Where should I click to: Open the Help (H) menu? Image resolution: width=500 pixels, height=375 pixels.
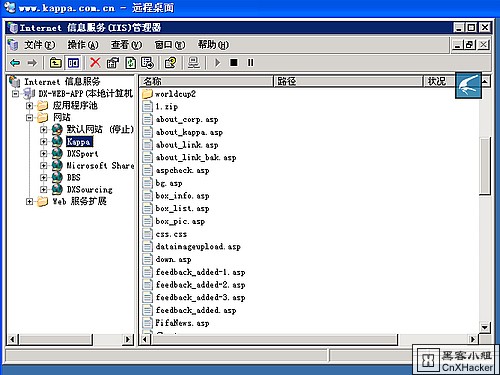coord(213,45)
